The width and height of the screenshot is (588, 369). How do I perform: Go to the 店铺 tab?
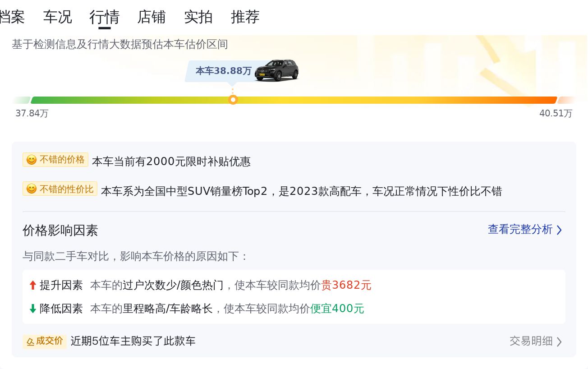click(x=152, y=17)
